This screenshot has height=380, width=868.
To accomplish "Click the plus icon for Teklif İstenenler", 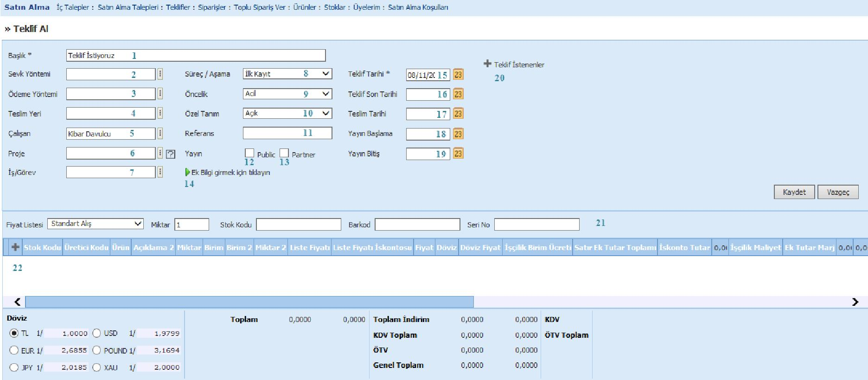I will (x=487, y=64).
